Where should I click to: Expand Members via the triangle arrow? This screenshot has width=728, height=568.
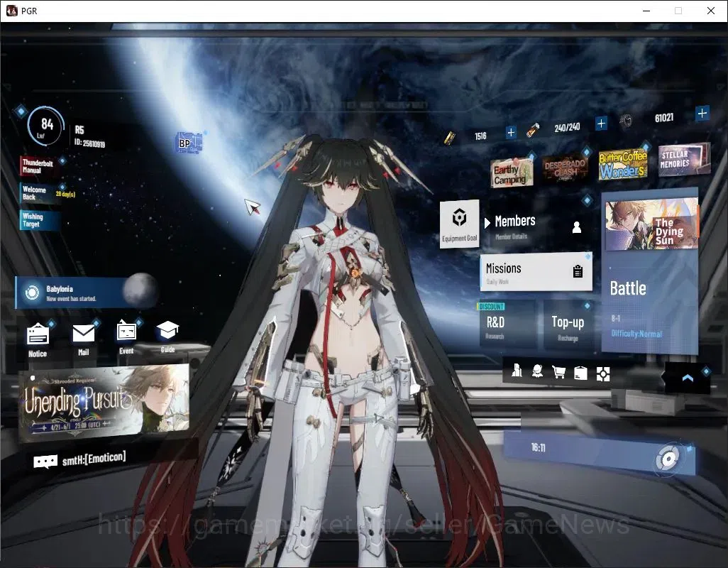point(487,223)
